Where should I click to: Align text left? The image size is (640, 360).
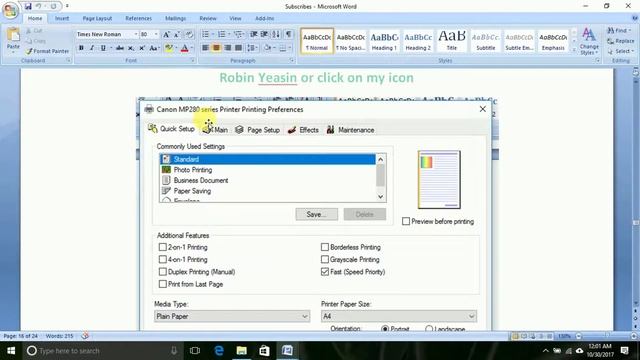(x=205, y=48)
